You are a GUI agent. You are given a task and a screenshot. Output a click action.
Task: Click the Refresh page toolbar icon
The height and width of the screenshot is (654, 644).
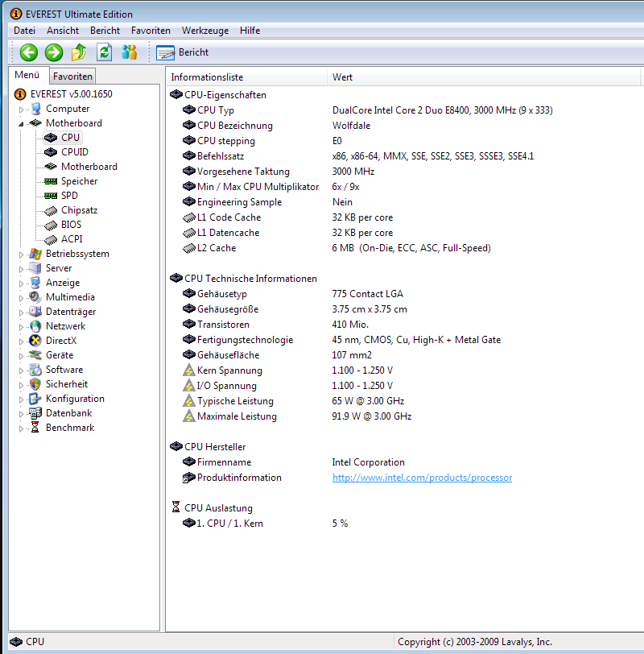click(x=104, y=52)
